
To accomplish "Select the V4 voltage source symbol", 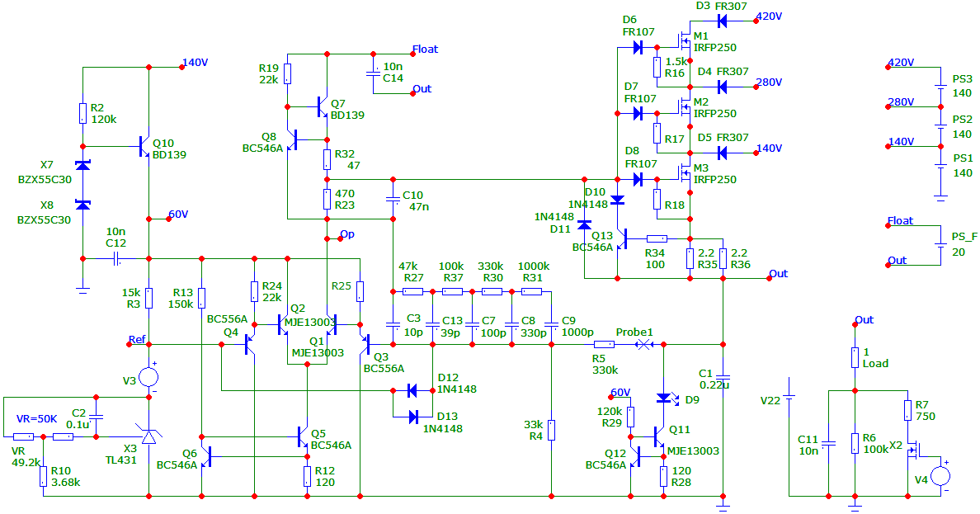I will 940,477.
